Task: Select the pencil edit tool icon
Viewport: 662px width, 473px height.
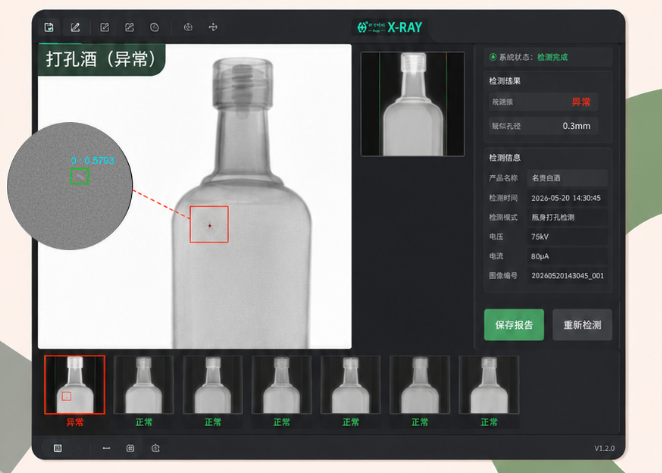Action: pos(75,27)
